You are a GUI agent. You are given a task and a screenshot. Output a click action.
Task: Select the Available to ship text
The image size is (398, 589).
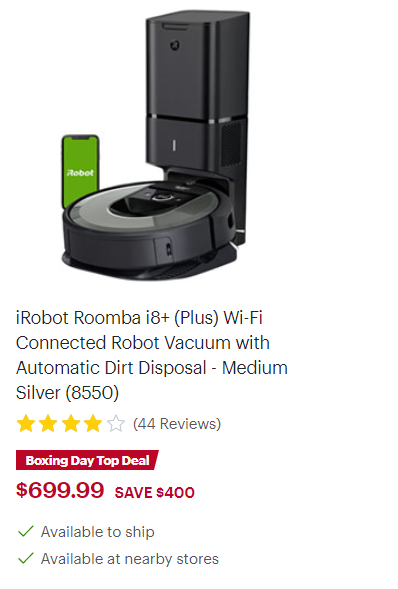pyautogui.click(x=98, y=532)
